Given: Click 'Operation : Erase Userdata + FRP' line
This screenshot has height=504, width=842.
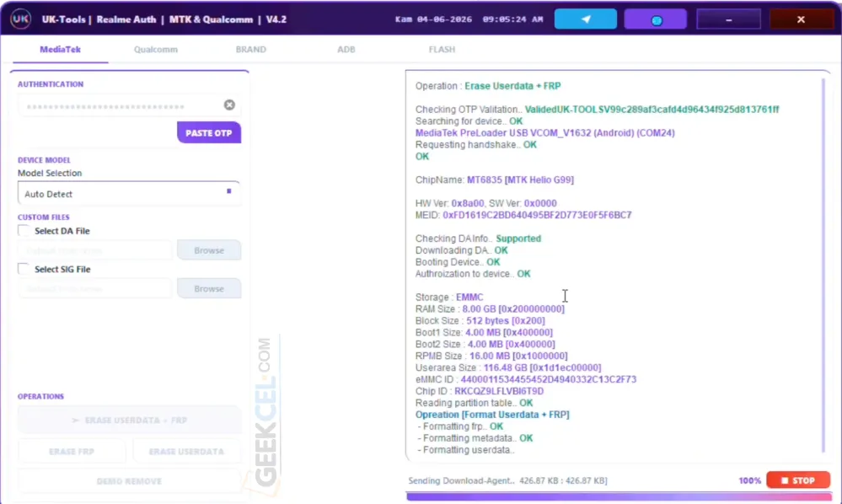Looking at the screenshot, I should (488, 86).
